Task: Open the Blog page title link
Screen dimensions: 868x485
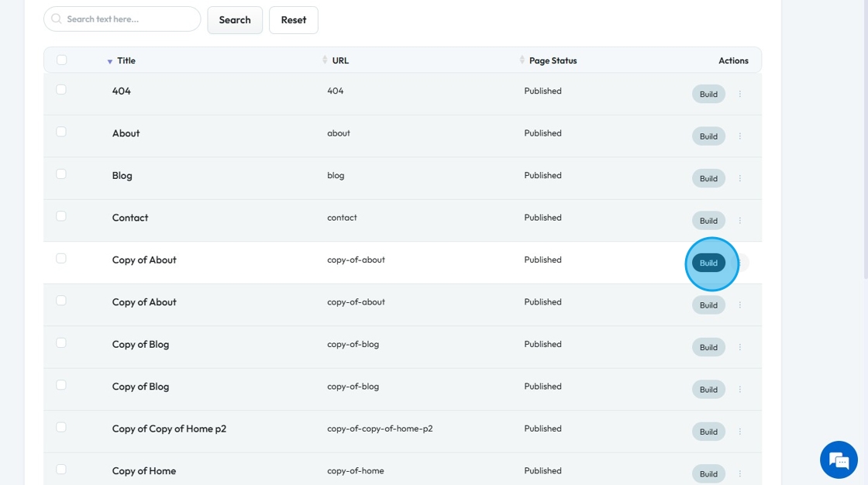Action: pos(122,176)
